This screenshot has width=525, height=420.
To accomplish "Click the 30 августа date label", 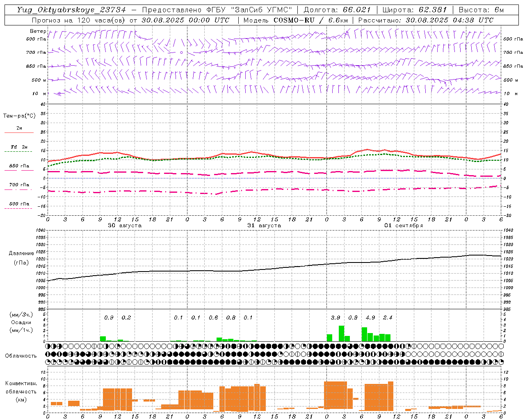I will click(x=125, y=226).
